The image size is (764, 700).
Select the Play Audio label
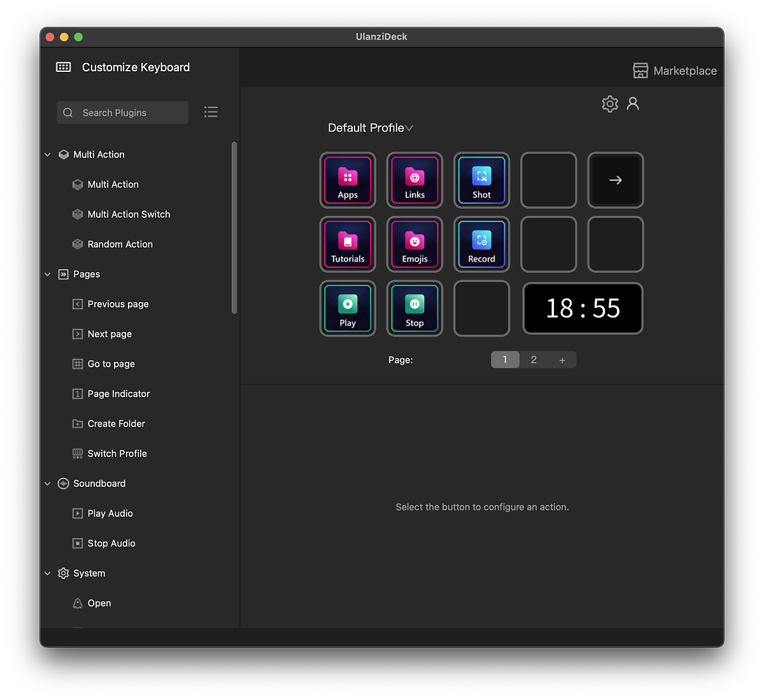110,514
